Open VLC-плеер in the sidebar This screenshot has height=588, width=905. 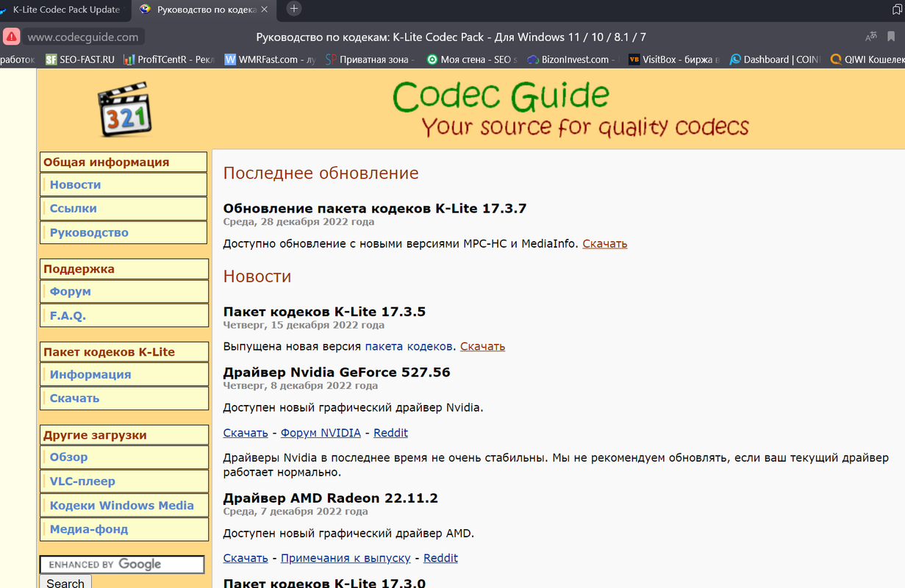pos(123,481)
